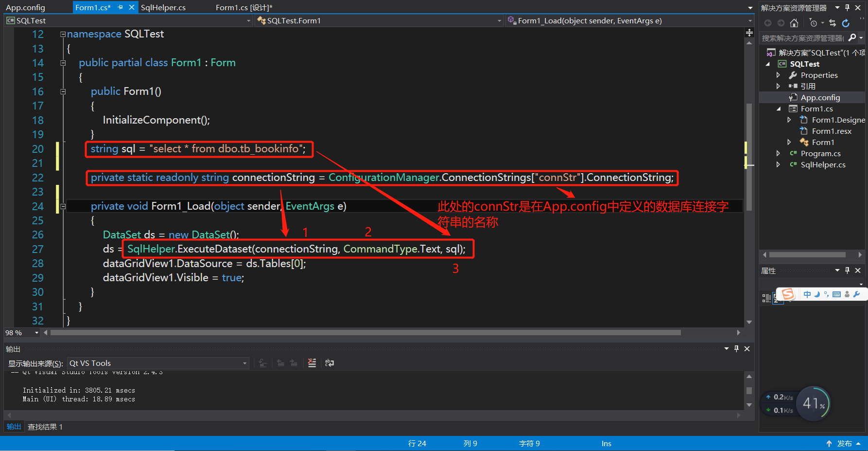
Task: Pin the Output panel
Action: pyautogui.click(x=736, y=349)
